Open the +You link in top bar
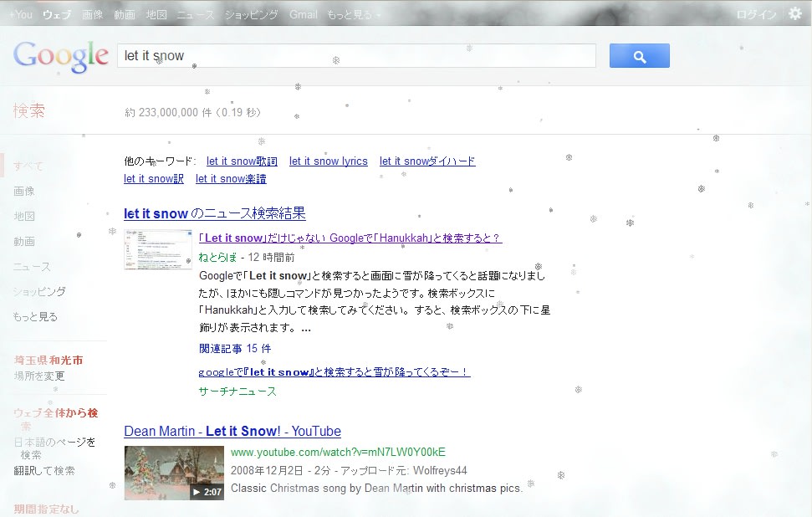Viewport: 812px width, 517px height. (21, 14)
